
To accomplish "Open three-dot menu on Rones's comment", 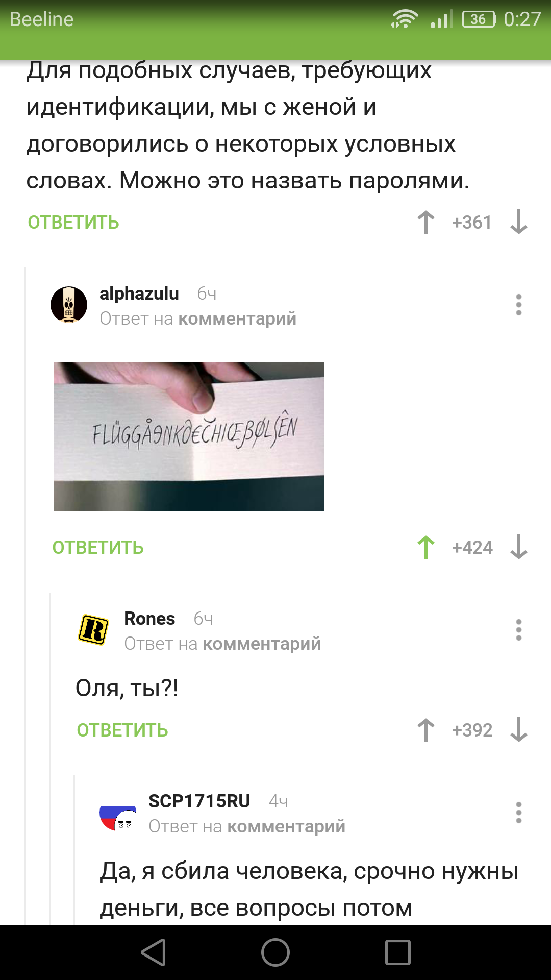I will (519, 630).
